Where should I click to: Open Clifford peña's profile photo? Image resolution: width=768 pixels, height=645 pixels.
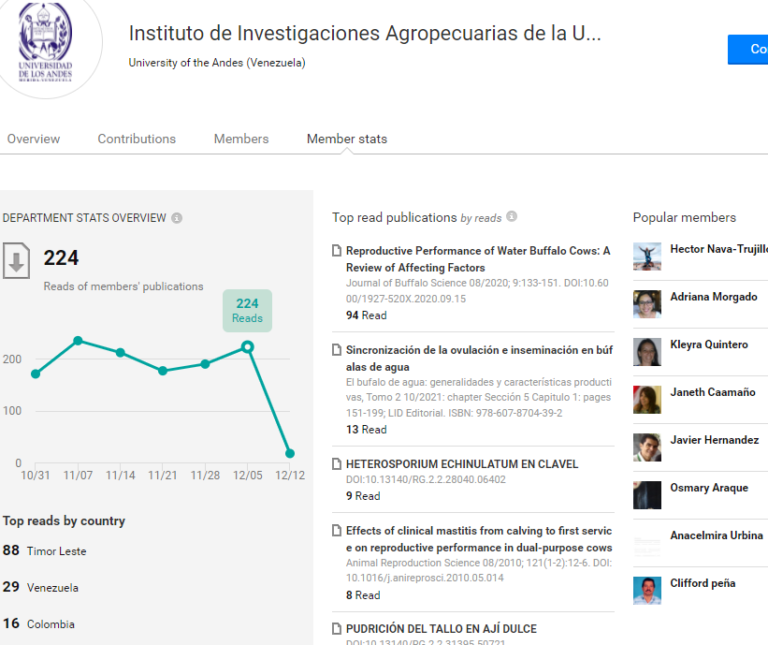(647, 591)
